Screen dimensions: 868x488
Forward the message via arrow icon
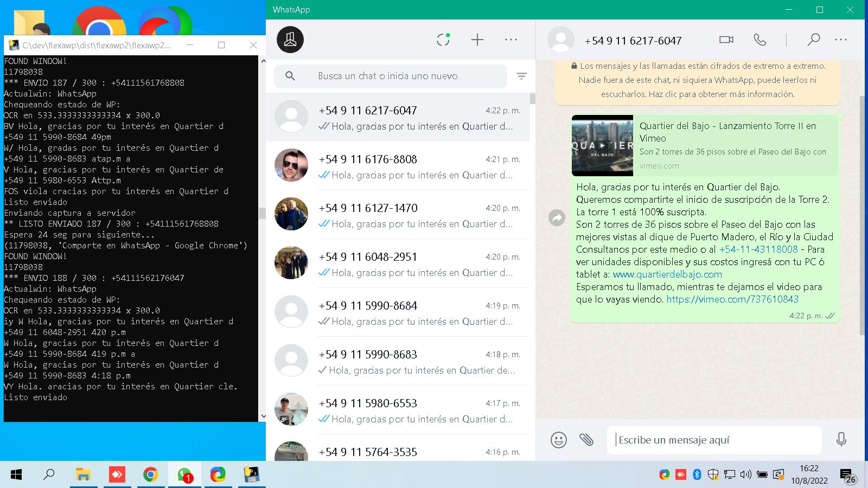[x=557, y=218]
